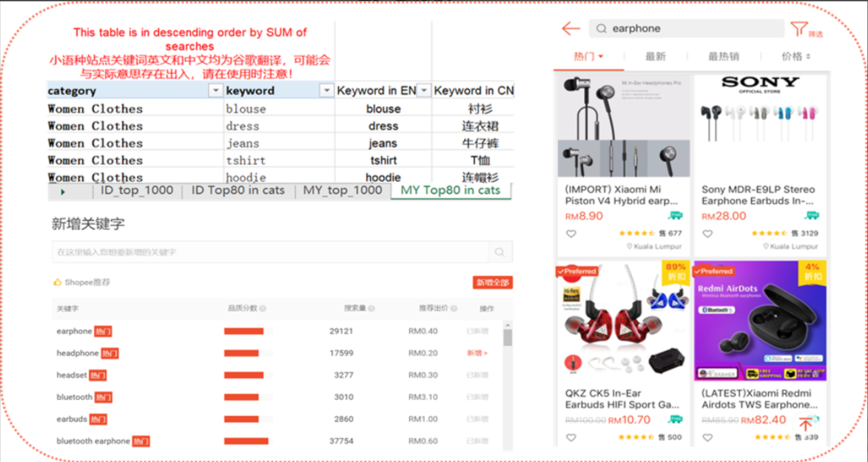Select the MY_top_1000 sheet tab
This screenshot has height=462, width=868.
pos(343,190)
